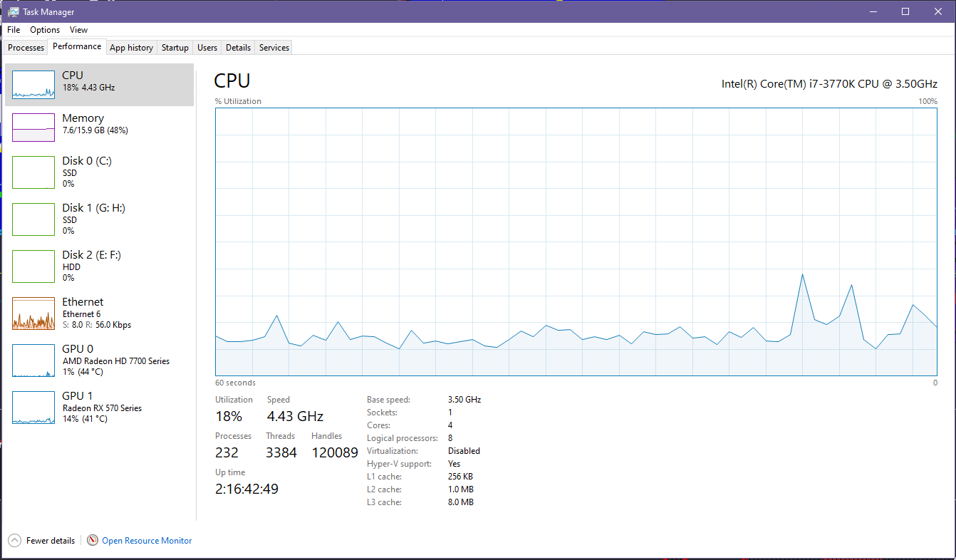The image size is (956, 560).
Task: Open the Services tab
Action: [x=274, y=48]
